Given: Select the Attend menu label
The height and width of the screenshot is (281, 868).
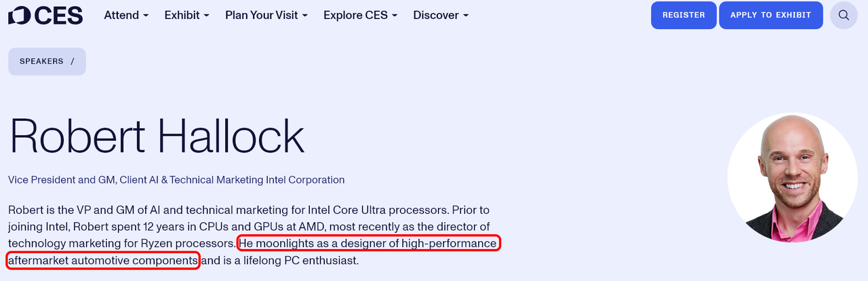Looking at the screenshot, I should [121, 15].
